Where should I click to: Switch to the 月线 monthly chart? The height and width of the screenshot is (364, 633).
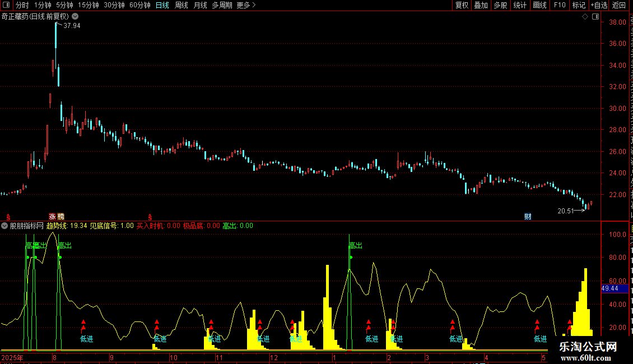pos(200,5)
